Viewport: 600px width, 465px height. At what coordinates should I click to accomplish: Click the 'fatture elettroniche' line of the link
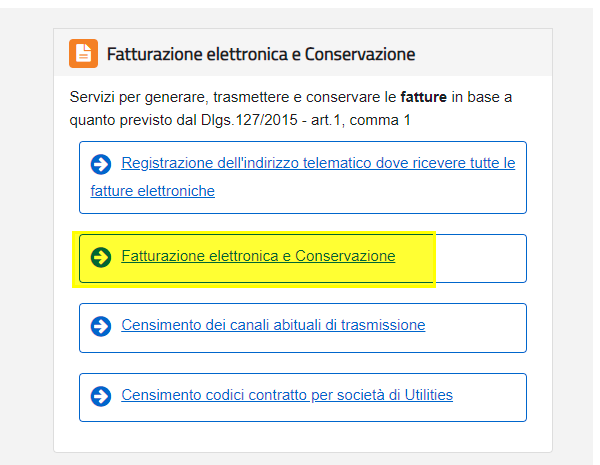pyautogui.click(x=152, y=191)
